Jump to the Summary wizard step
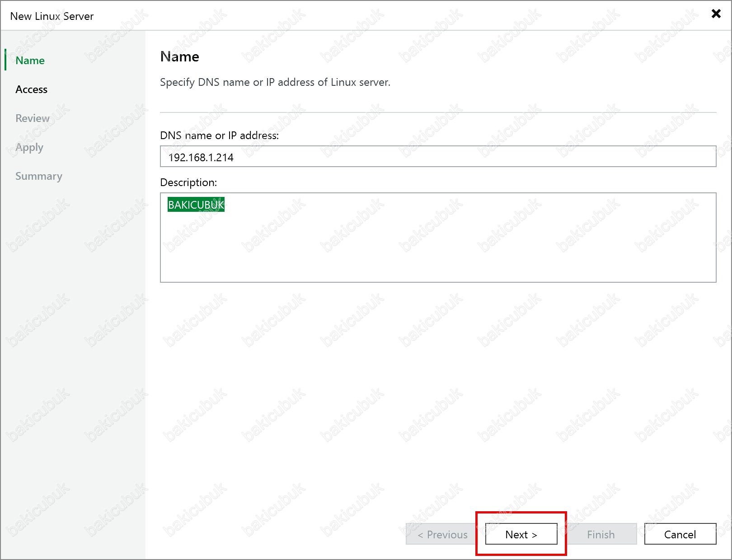732x560 pixels. pos(39,176)
